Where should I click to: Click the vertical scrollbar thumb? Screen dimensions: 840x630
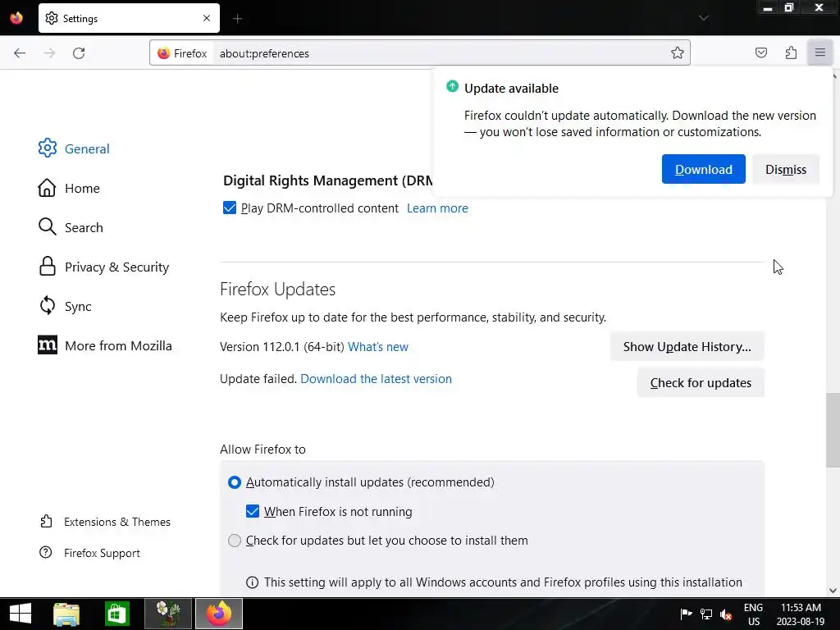click(x=833, y=431)
